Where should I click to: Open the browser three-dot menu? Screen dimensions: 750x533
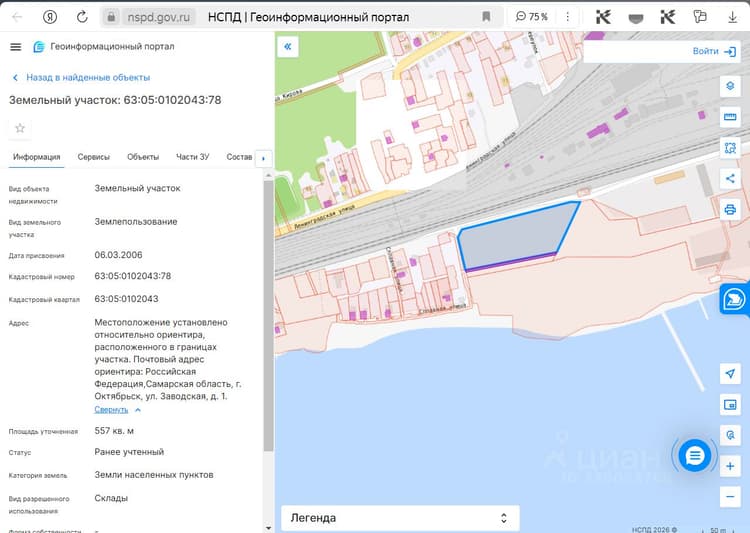(568, 17)
